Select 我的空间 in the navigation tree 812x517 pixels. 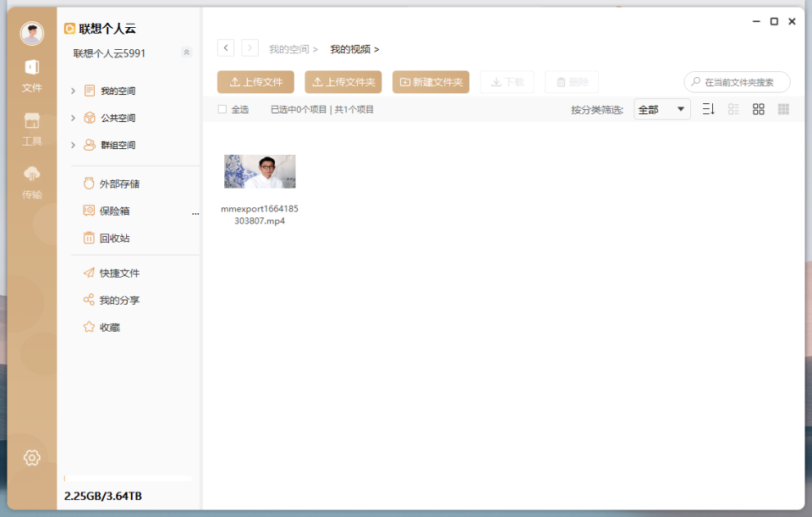point(118,91)
